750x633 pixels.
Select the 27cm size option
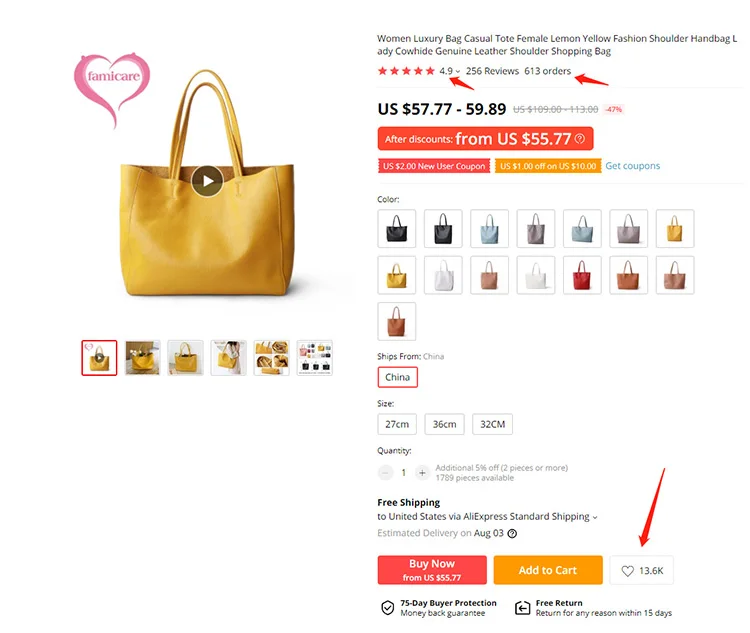pyautogui.click(x=397, y=424)
